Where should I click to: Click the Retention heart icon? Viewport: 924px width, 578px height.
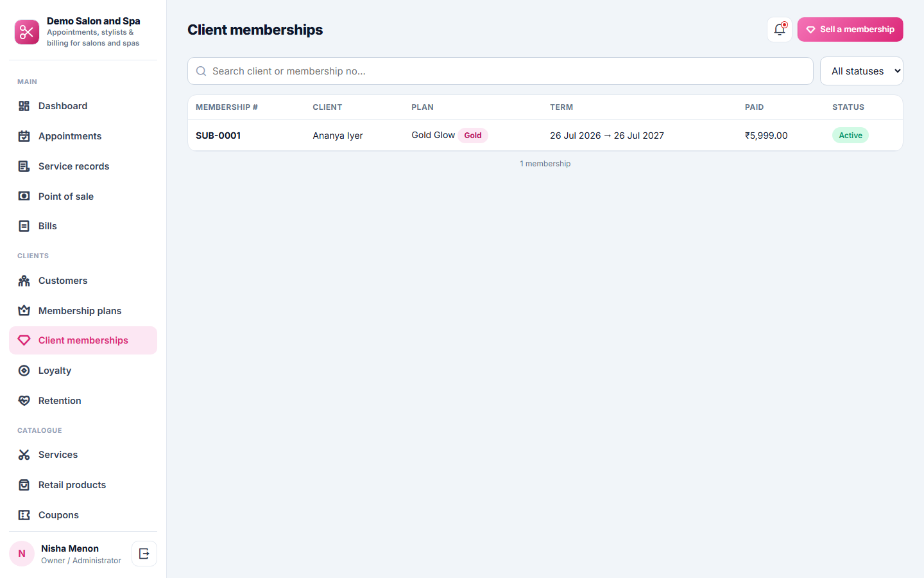coord(24,401)
